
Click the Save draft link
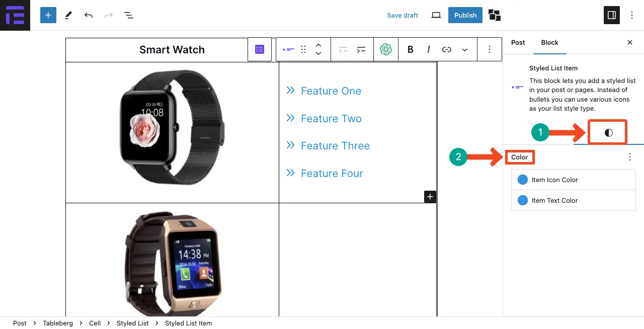point(403,15)
